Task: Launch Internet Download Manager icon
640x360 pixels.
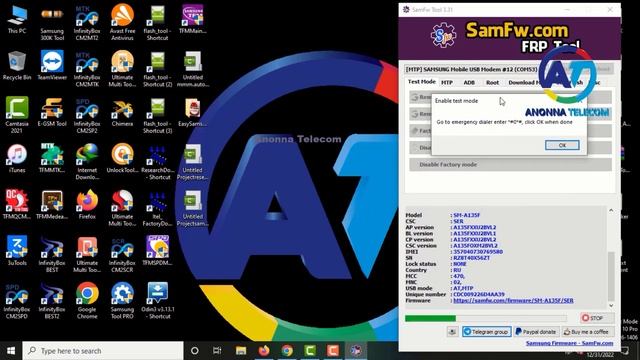Action: click(x=87, y=162)
